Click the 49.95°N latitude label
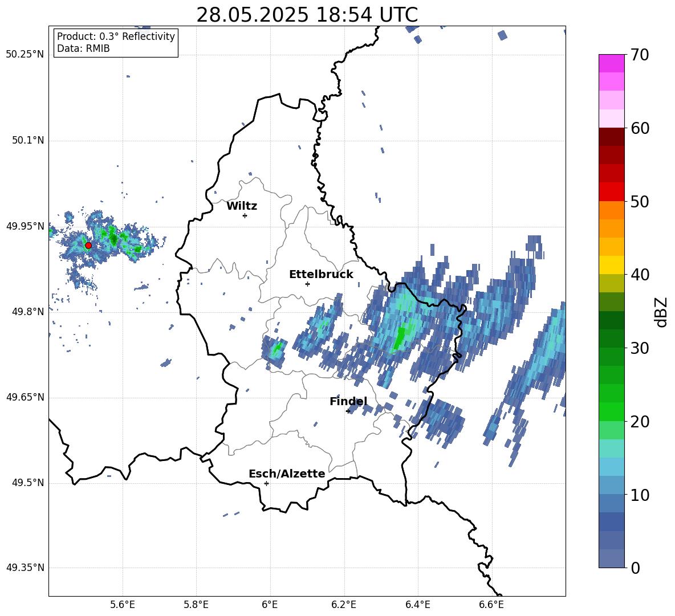Viewport: 675px width, 616px height. click(x=25, y=226)
